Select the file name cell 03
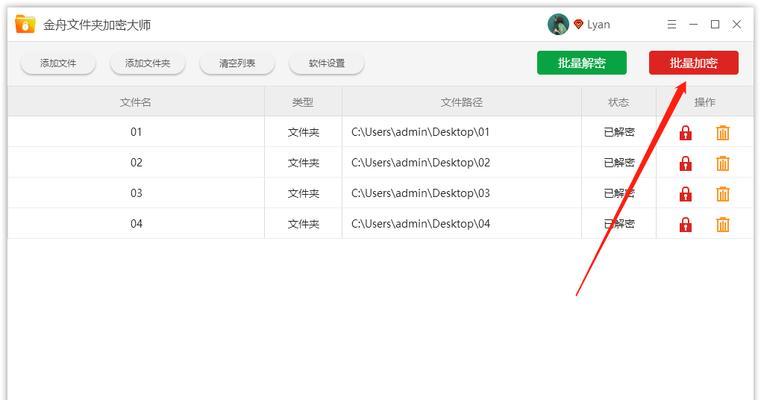Screen dimensions: 761x400 (136, 193)
